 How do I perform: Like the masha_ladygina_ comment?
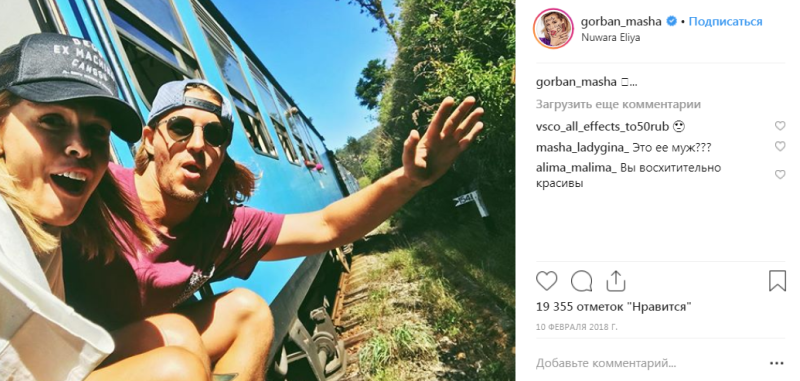[780, 146]
